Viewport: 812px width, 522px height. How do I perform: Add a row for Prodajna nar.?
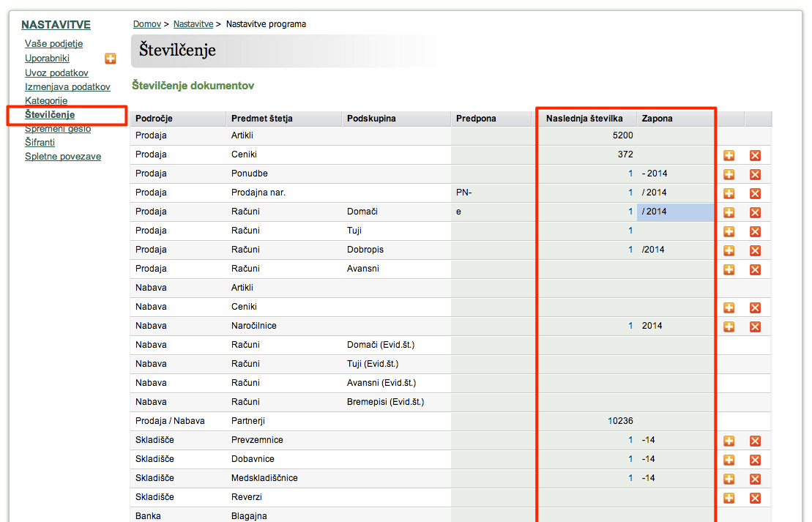pyautogui.click(x=729, y=193)
